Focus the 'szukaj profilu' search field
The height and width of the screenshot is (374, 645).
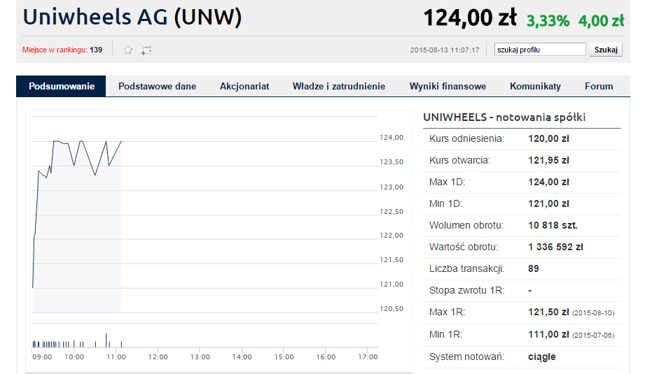540,50
